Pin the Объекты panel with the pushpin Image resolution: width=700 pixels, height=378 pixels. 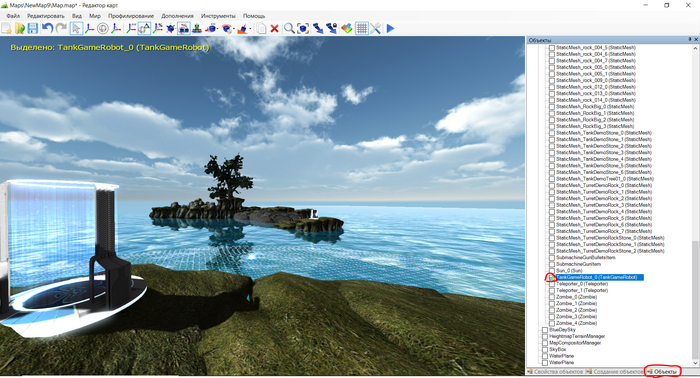pyautogui.click(x=690, y=40)
